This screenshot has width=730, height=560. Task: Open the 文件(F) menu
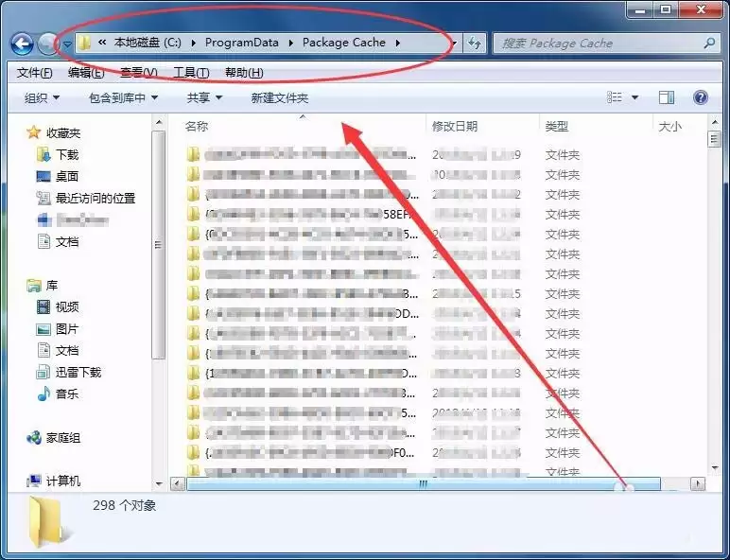[x=34, y=73]
